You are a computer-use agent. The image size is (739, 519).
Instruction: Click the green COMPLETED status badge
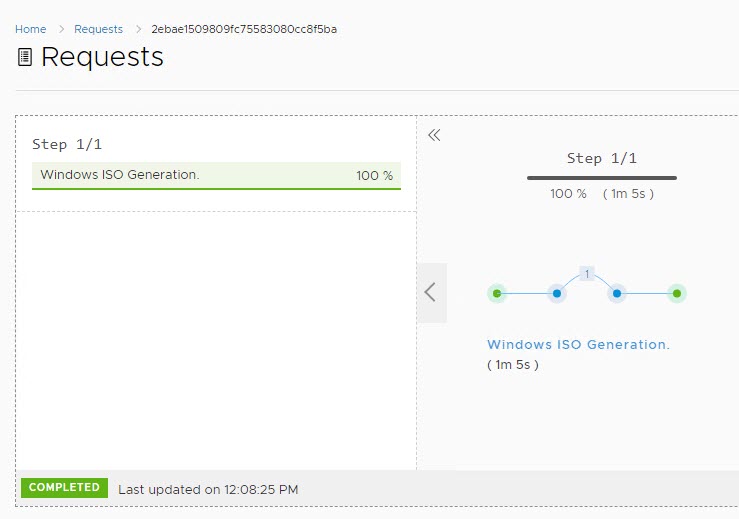coord(64,488)
